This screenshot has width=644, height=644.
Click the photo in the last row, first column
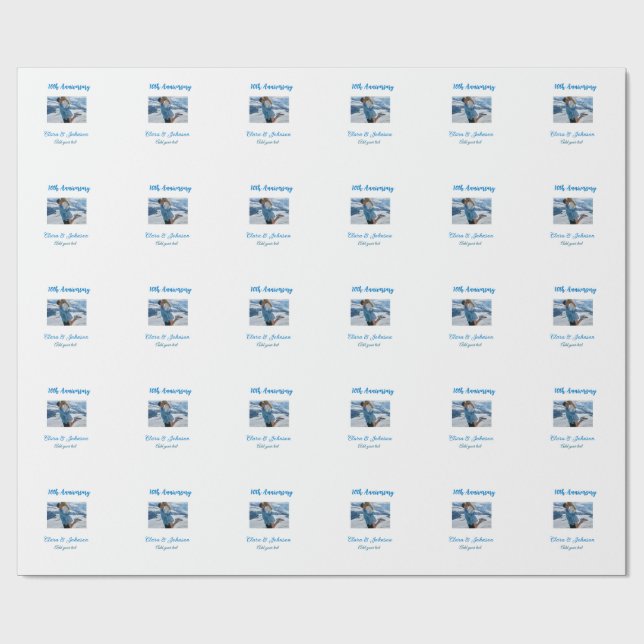click(66, 514)
